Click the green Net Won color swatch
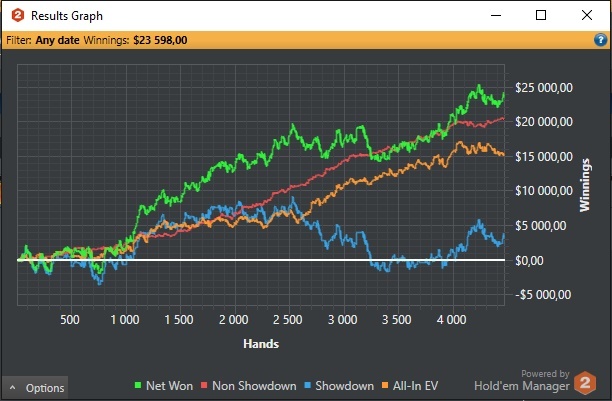Image resolution: width=612 pixels, height=401 pixels. click(138, 386)
